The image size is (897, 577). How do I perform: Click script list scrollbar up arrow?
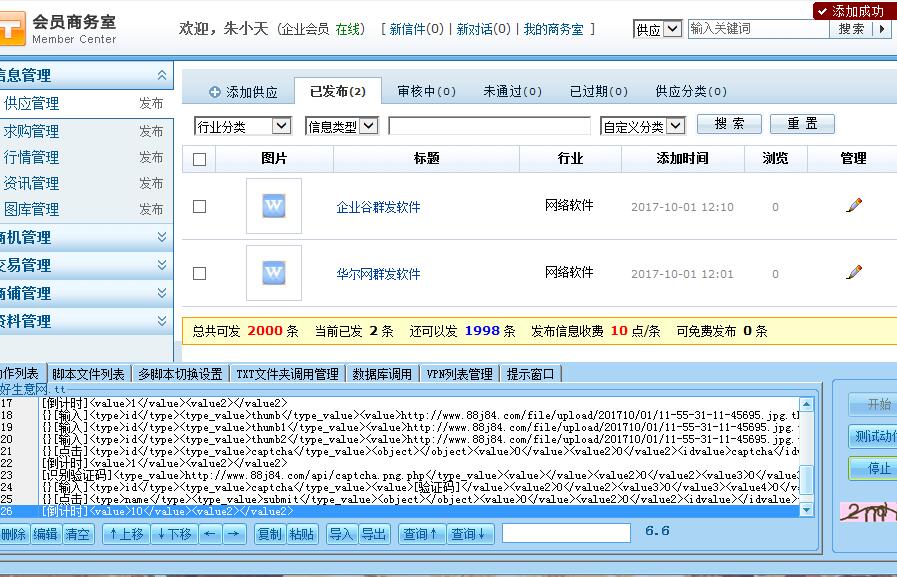(806, 404)
